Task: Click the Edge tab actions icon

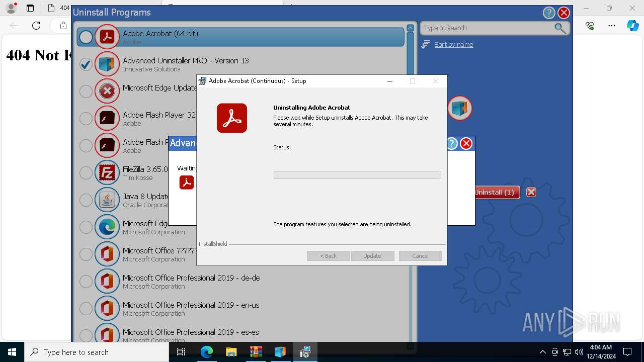Action: 30,8
